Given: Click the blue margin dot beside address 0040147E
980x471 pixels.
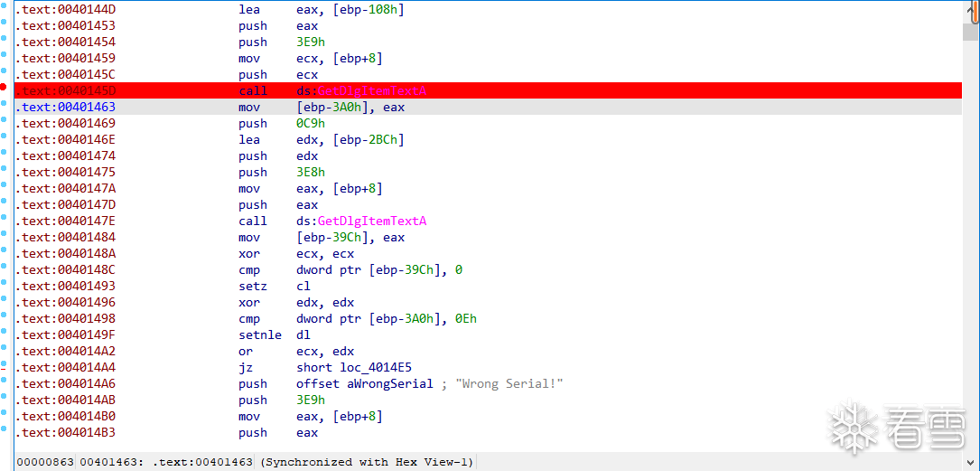Looking at the screenshot, I should click(3, 217).
